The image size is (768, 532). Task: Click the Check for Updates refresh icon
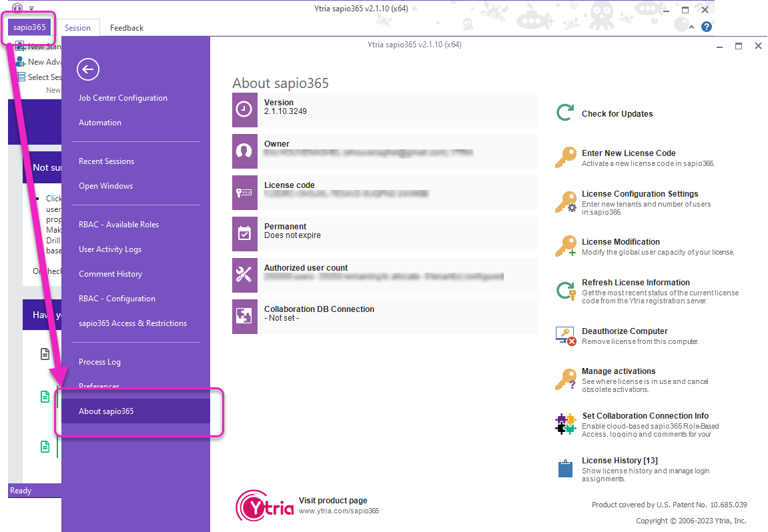(x=565, y=113)
